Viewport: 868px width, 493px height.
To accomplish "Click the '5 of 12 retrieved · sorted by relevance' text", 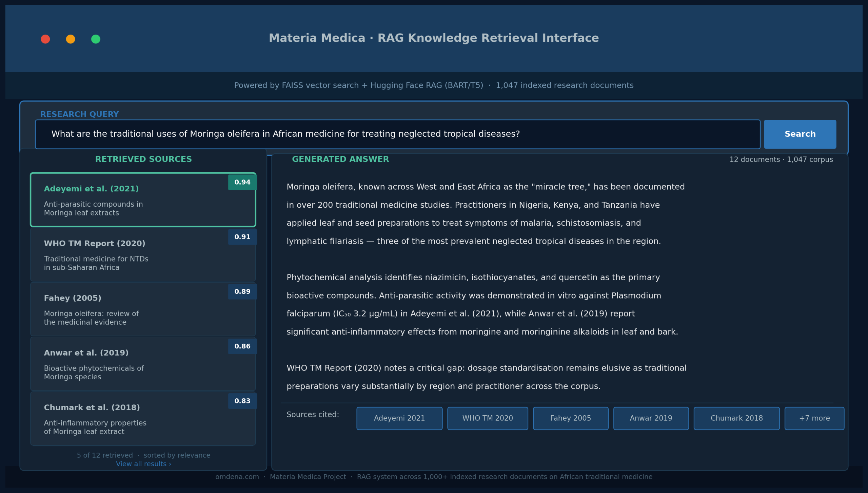I will 143,455.
